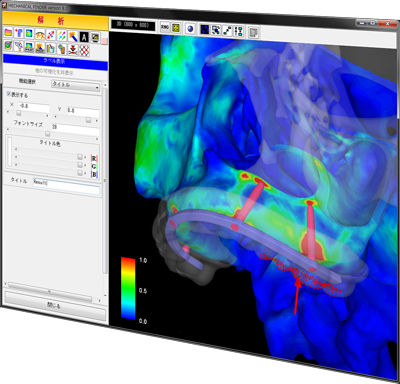Viewport: 400px width, 384px height.
Task: Click the blue sphere render icon
Action: click(190, 29)
